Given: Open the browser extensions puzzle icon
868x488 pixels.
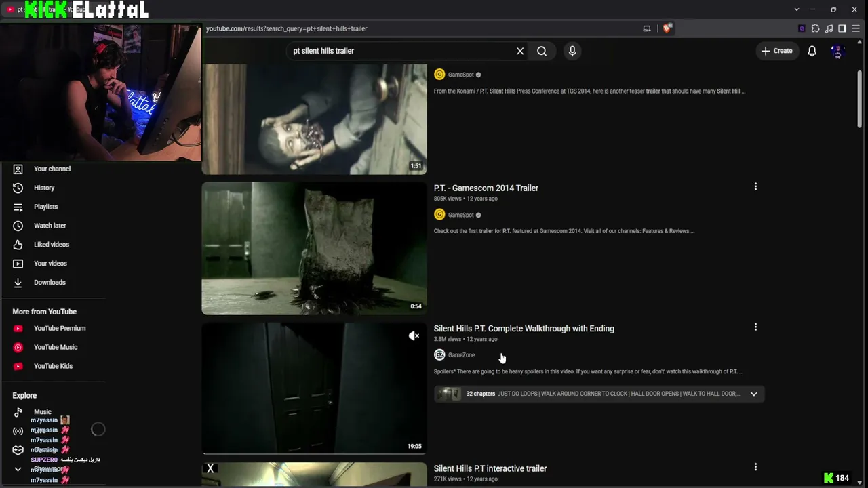Looking at the screenshot, I should coord(815,28).
